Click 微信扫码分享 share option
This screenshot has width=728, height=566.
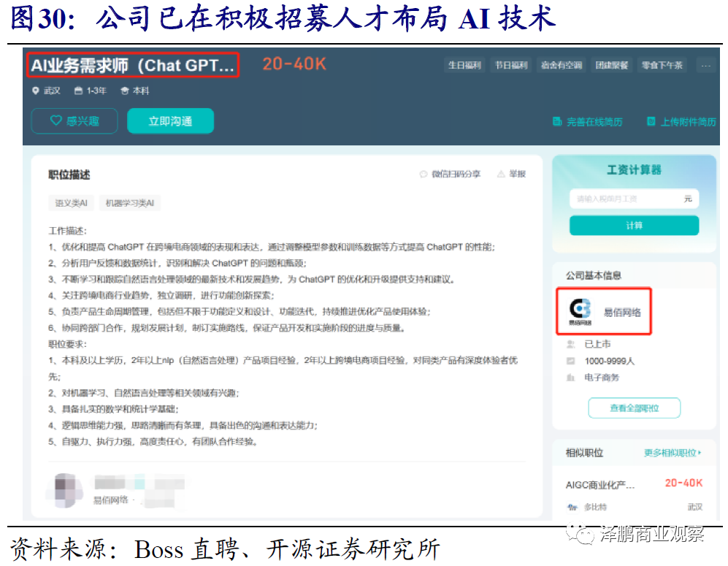tap(450, 174)
